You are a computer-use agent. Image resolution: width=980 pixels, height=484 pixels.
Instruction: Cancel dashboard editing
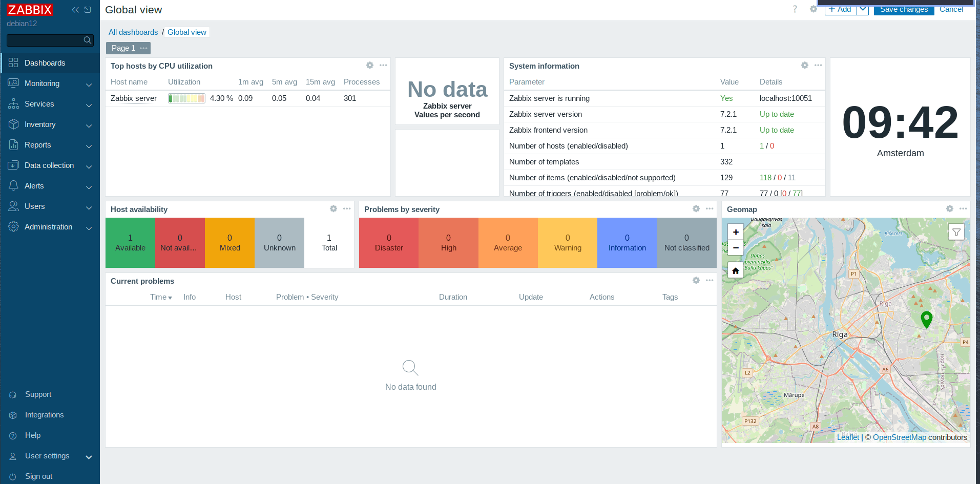(951, 9)
